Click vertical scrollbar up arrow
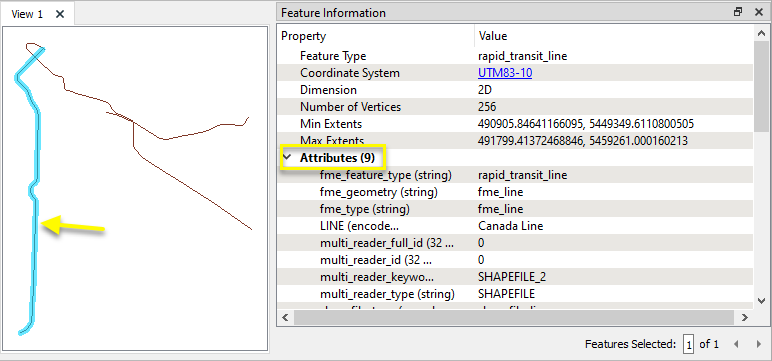 pyautogui.click(x=761, y=33)
